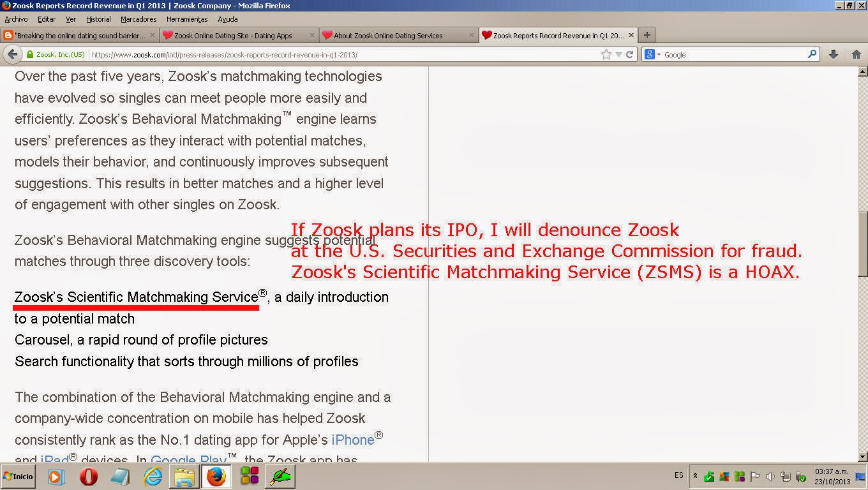Click the multicolored antivirus tray icon
This screenshot has height=490, width=868.
pos(724,477)
